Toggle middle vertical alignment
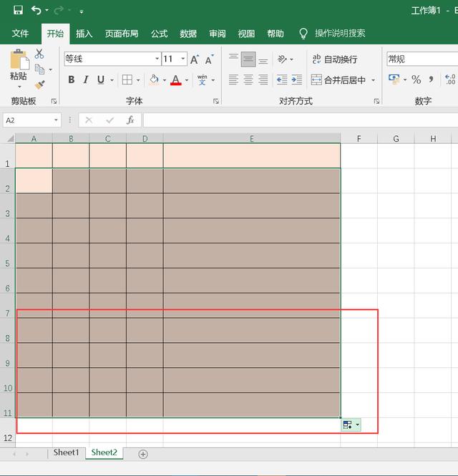Image resolution: width=458 pixels, height=476 pixels. 248,59
